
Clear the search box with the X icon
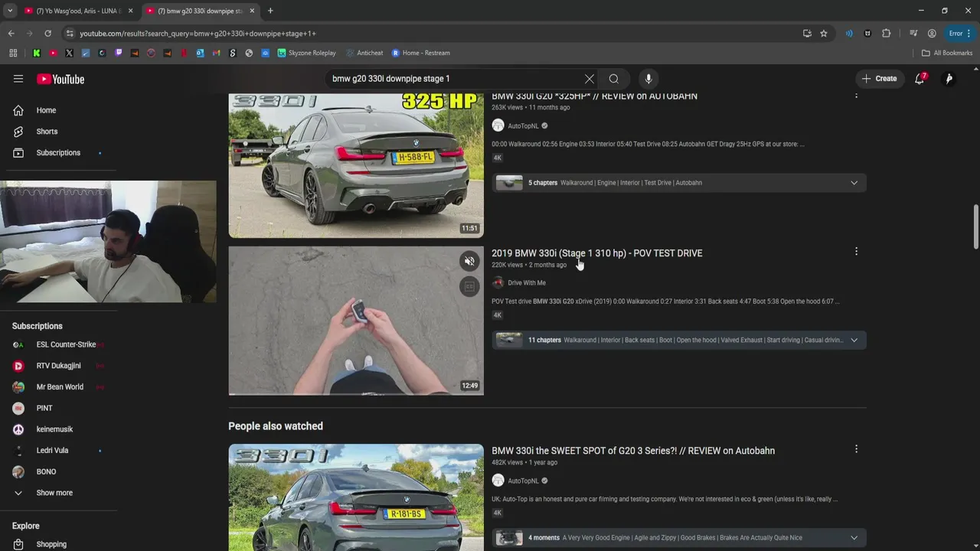click(590, 79)
